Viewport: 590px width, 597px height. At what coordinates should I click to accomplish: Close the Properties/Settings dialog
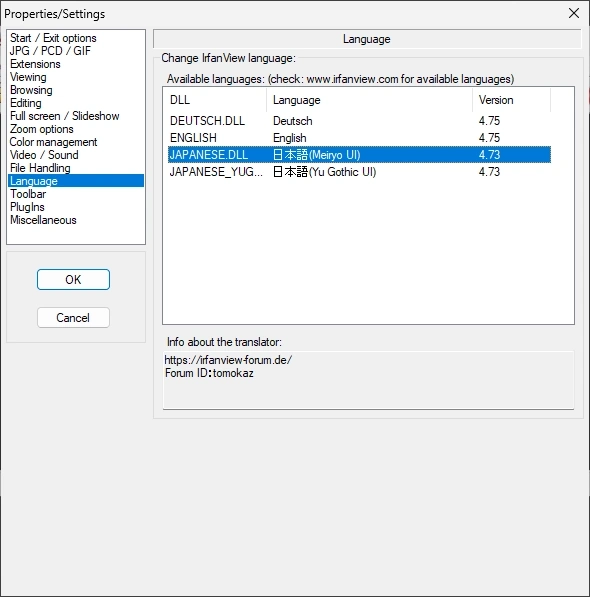click(x=574, y=13)
